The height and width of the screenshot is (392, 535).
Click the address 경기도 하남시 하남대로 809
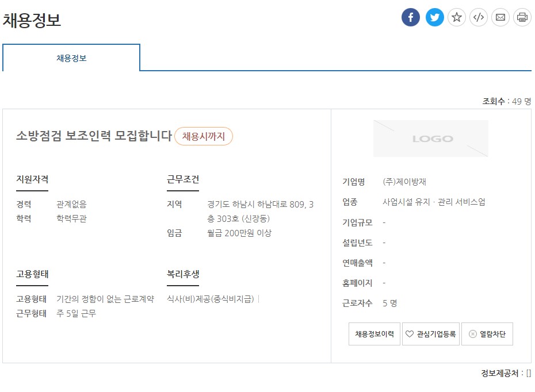pyautogui.click(x=261, y=212)
